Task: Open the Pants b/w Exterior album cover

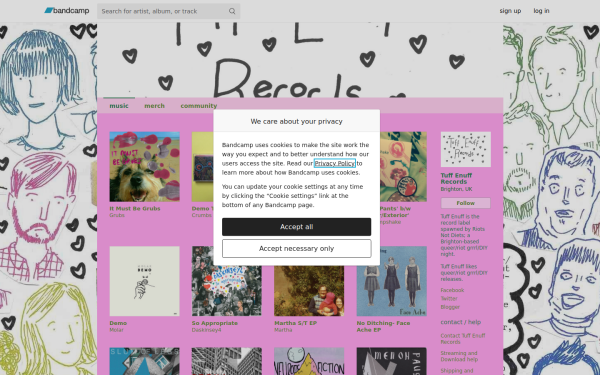Action: click(x=403, y=167)
